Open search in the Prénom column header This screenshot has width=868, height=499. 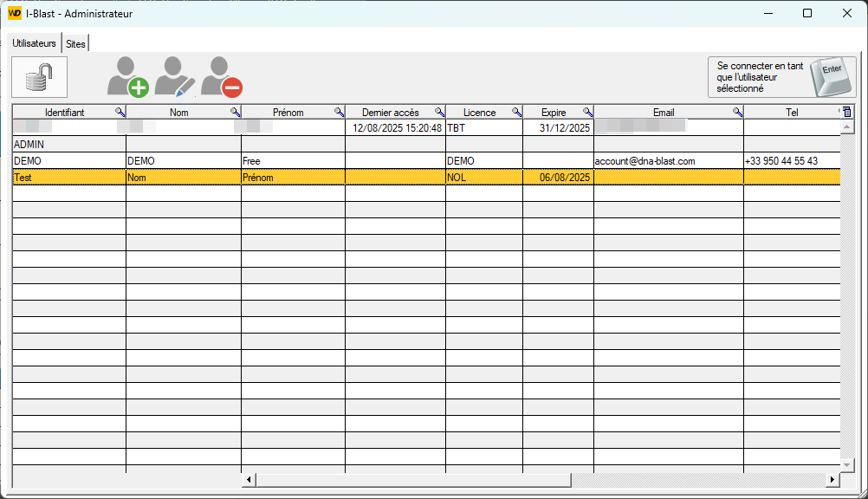(339, 112)
